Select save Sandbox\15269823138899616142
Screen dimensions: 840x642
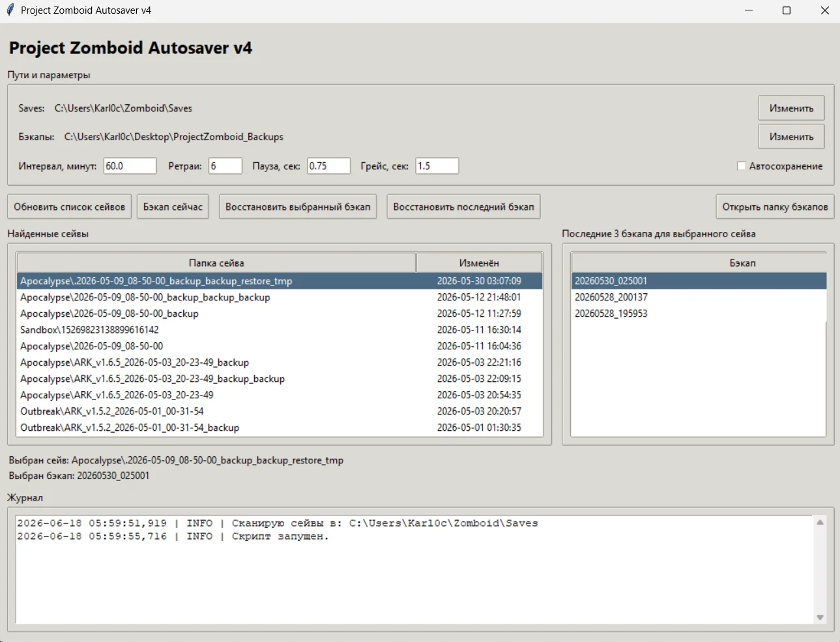coord(280,330)
